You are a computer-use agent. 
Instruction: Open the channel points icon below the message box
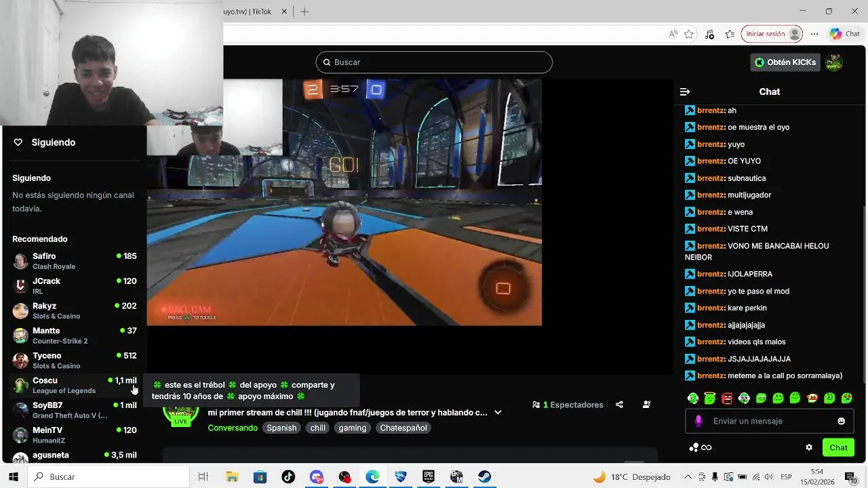pos(701,447)
